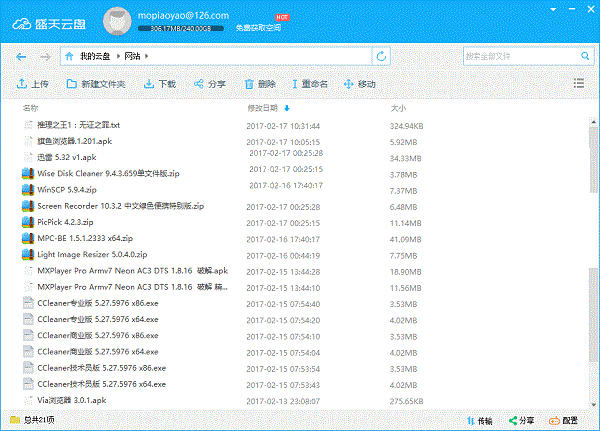Viewport: 600px width, 431px height.
Task: Create a folder with 新建文件夹
Action: coord(96,83)
